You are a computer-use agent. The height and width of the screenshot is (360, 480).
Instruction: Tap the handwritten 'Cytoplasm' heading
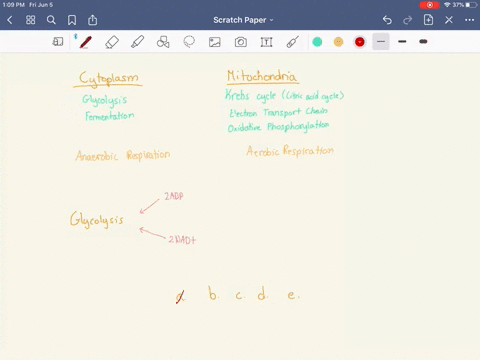click(108, 79)
